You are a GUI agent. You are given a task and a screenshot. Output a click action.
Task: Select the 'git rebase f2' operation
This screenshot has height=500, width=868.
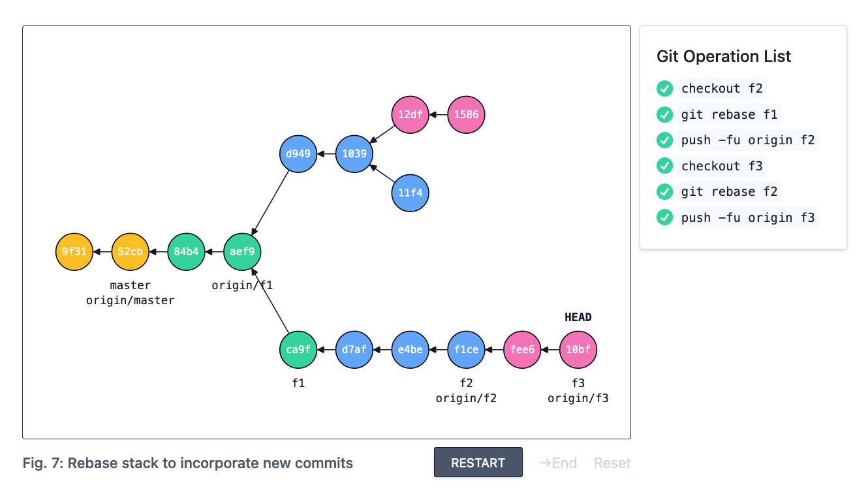(729, 192)
